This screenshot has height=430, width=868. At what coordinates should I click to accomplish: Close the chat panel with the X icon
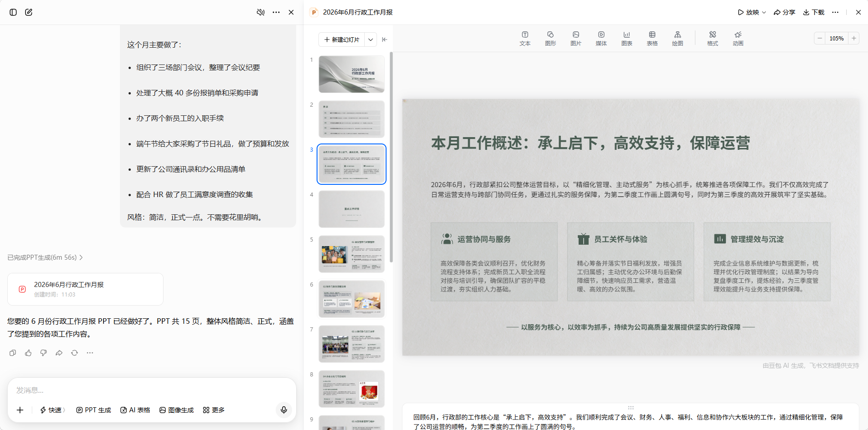pos(291,12)
